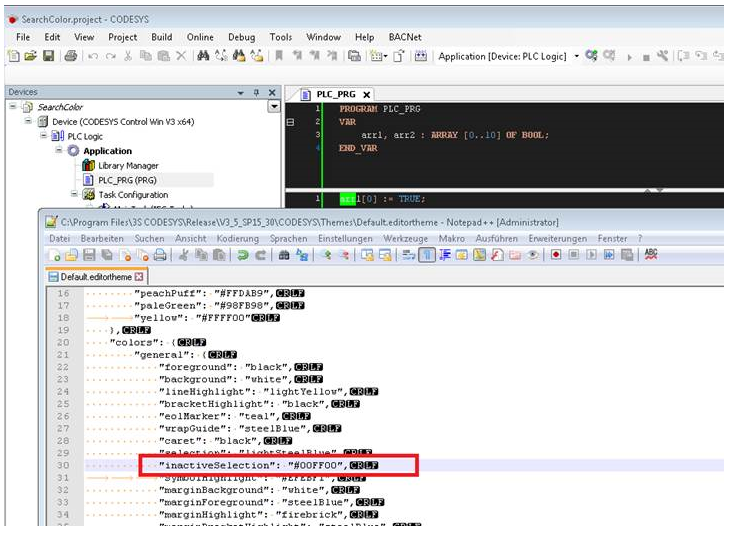Viewport: 748px width, 535px height.
Task: Toggle show all characters in Notepad++ toolbar
Action: pos(427,256)
